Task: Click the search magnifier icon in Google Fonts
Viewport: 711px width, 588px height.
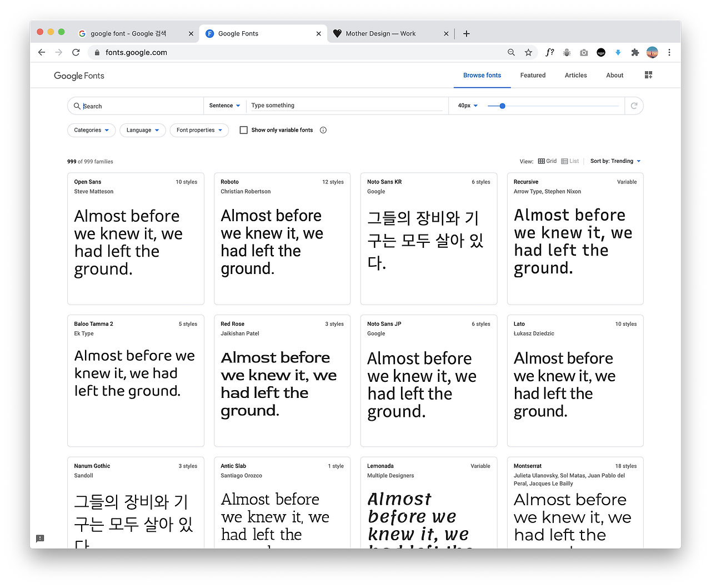Action: point(77,106)
